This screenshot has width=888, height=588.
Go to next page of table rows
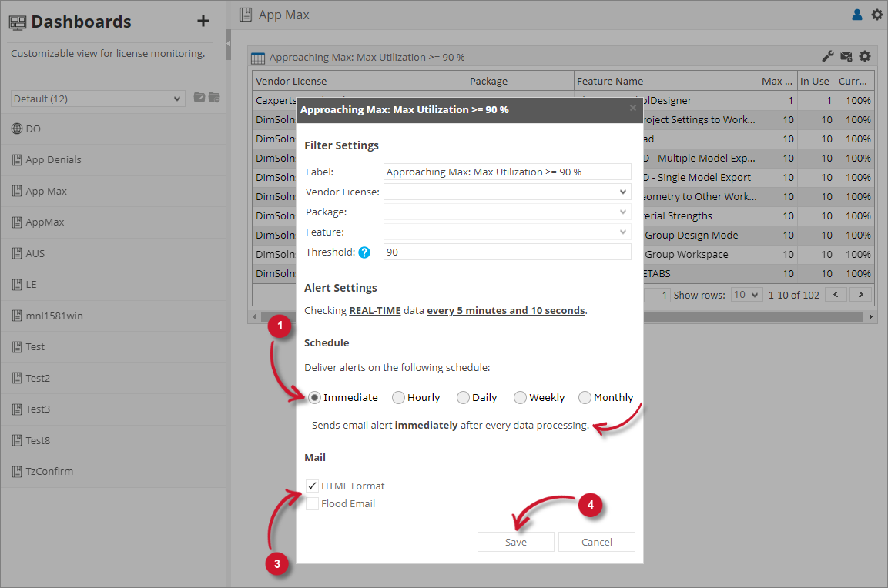click(x=861, y=294)
